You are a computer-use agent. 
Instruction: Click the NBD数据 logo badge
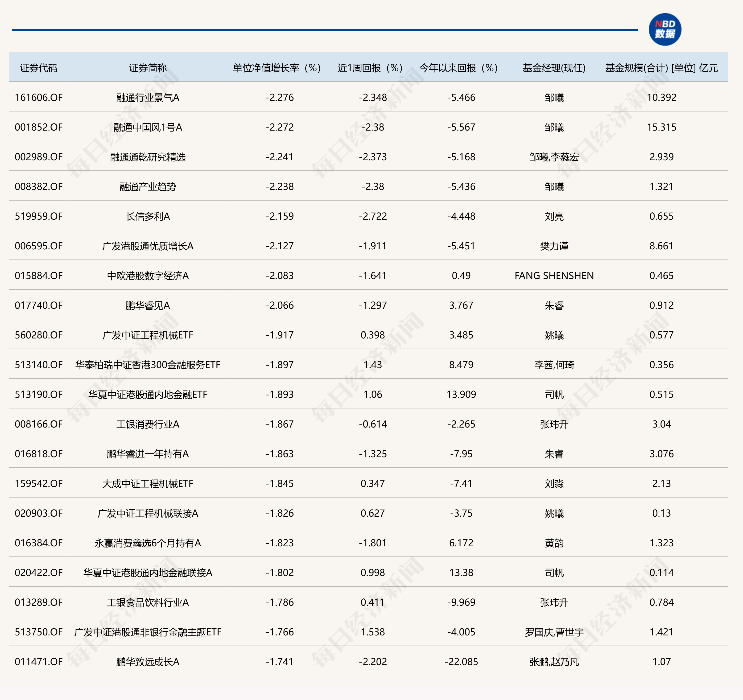pyautogui.click(x=665, y=29)
